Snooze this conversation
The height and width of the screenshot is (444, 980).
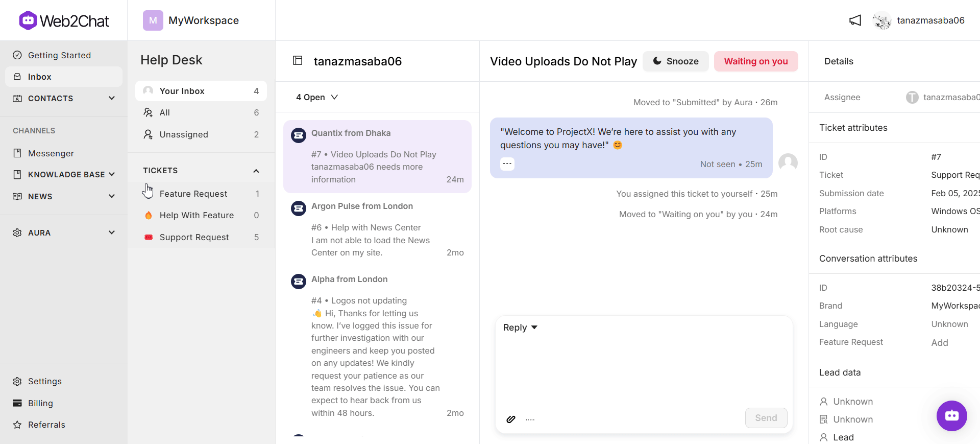tap(675, 61)
